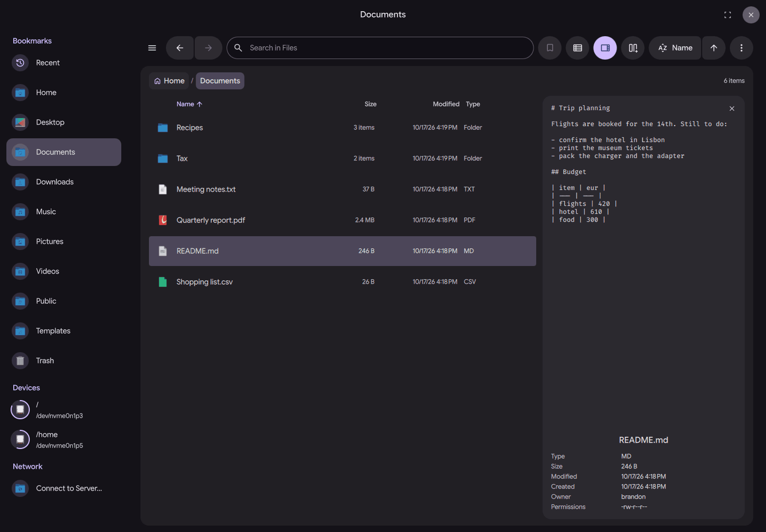Open the Downloads bookmark
This screenshot has width=766, height=532.
[x=64, y=182]
